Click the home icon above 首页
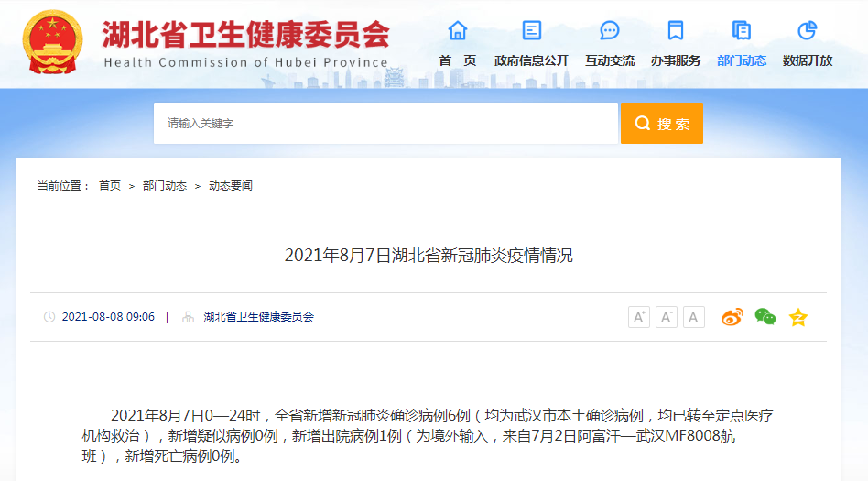Screen dimensions: 868x481 pos(458,31)
